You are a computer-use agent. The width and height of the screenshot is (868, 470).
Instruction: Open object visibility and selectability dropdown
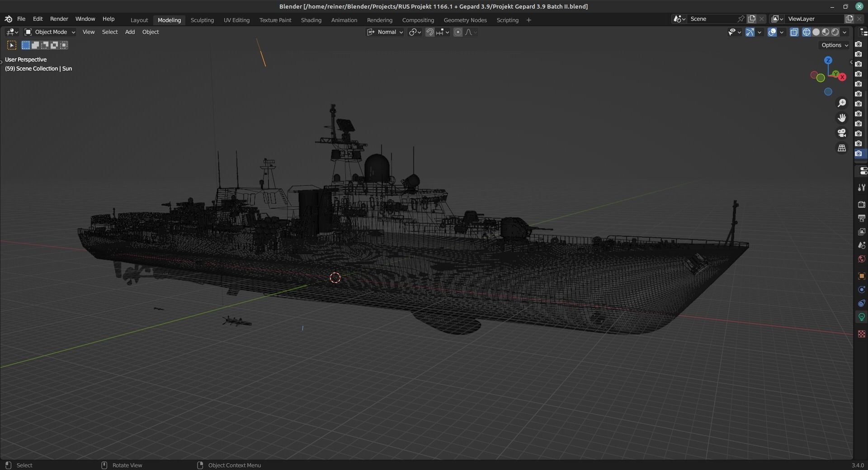[x=735, y=32]
